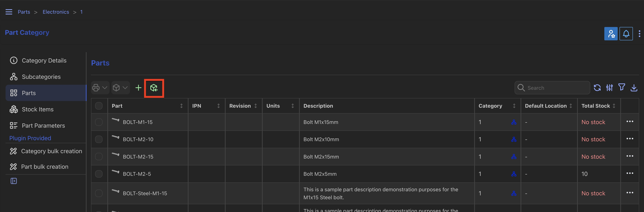Click the green add part plus icon
Image resolution: width=644 pixels, height=212 pixels.
coord(138,88)
